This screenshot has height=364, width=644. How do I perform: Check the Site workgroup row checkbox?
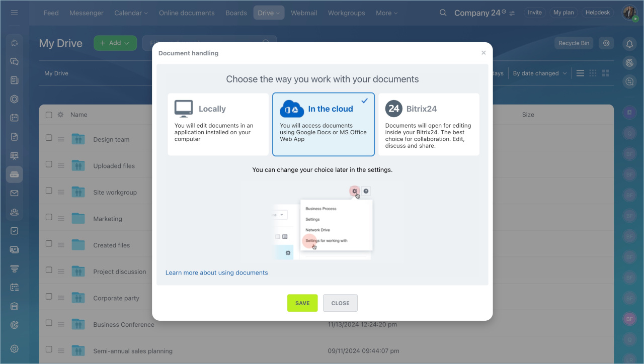pyautogui.click(x=49, y=191)
